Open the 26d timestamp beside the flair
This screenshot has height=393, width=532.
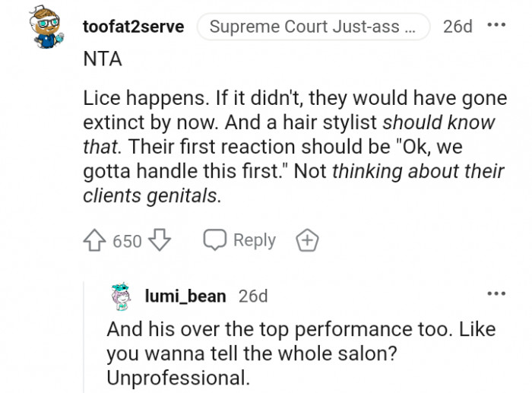click(x=458, y=27)
